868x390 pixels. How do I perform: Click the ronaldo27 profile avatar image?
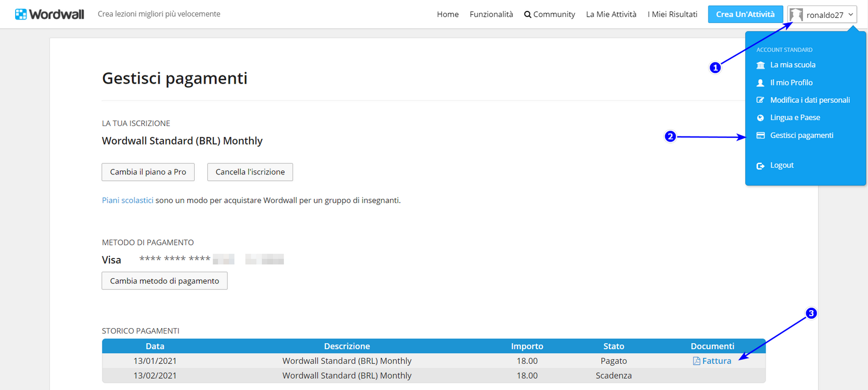pyautogui.click(x=796, y=15)
